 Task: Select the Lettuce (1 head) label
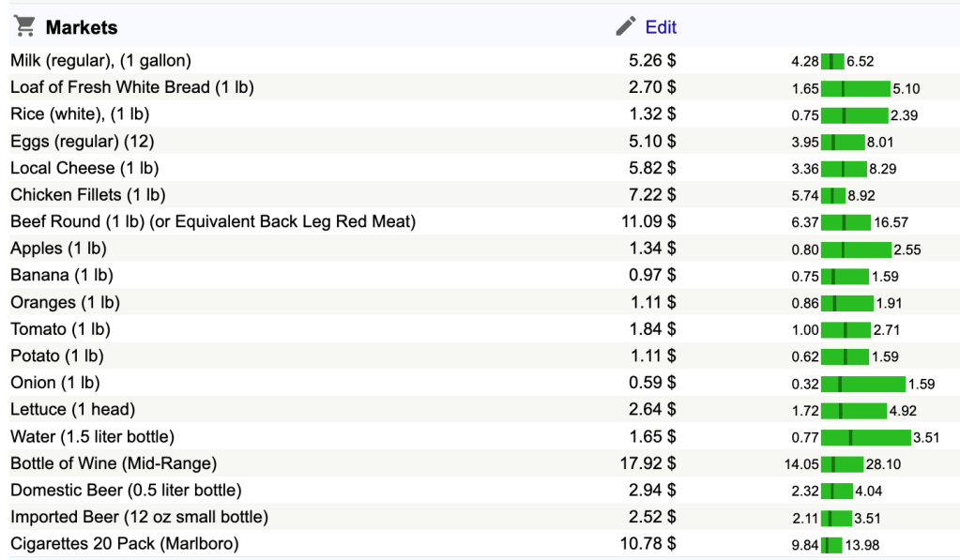coord(72,410)
